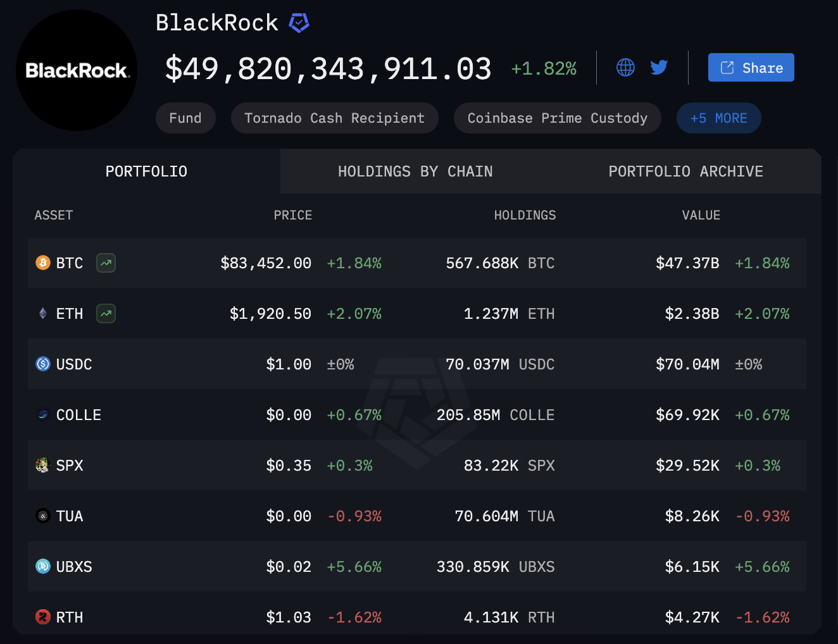Toggle the BTC price chart view
The width and height of the screenshot is (838, 644).
106,263
